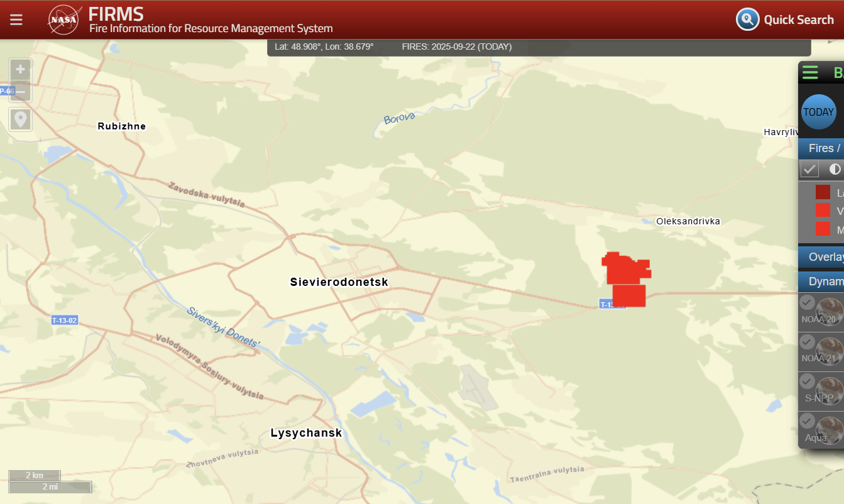844x504 pixels.
Task: Click the Quick Search label
Action: pos(799,19)
